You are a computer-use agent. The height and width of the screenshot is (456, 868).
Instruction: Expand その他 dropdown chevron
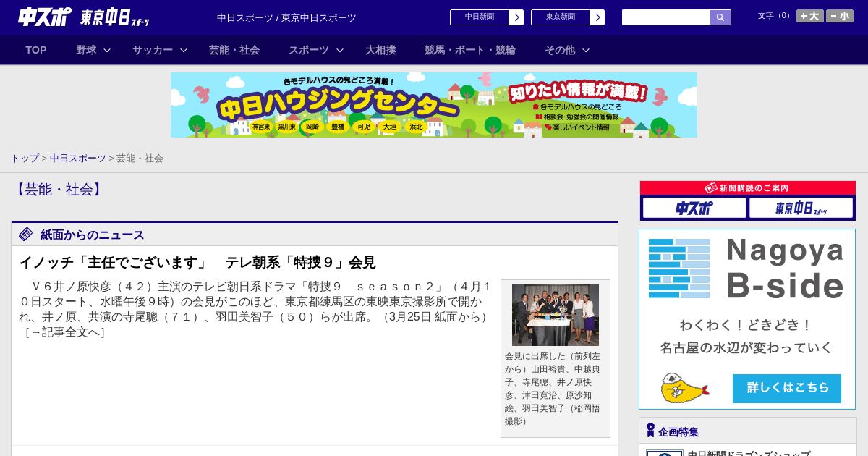[586, 50]
